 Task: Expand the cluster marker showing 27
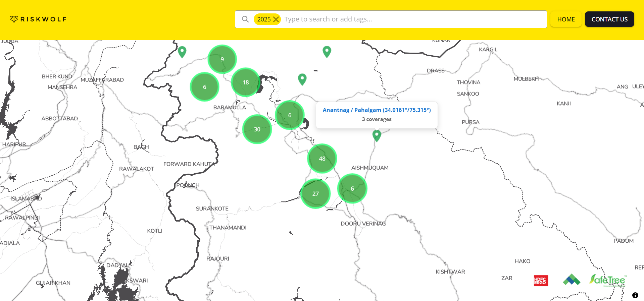(315, 194)
